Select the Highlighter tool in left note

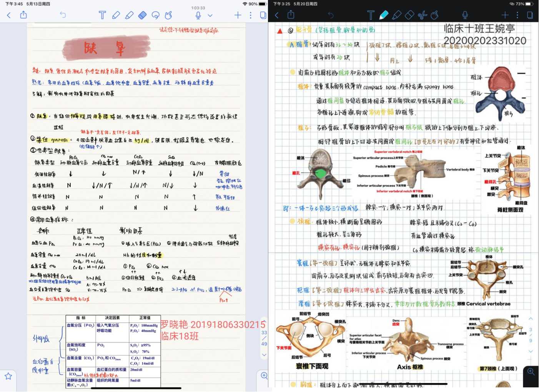[x=129, y=15]
